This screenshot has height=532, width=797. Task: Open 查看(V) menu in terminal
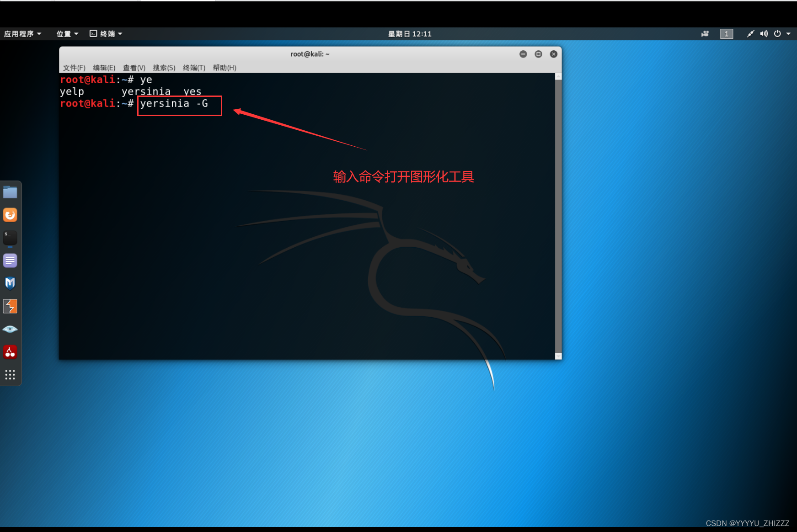[134, 68]
